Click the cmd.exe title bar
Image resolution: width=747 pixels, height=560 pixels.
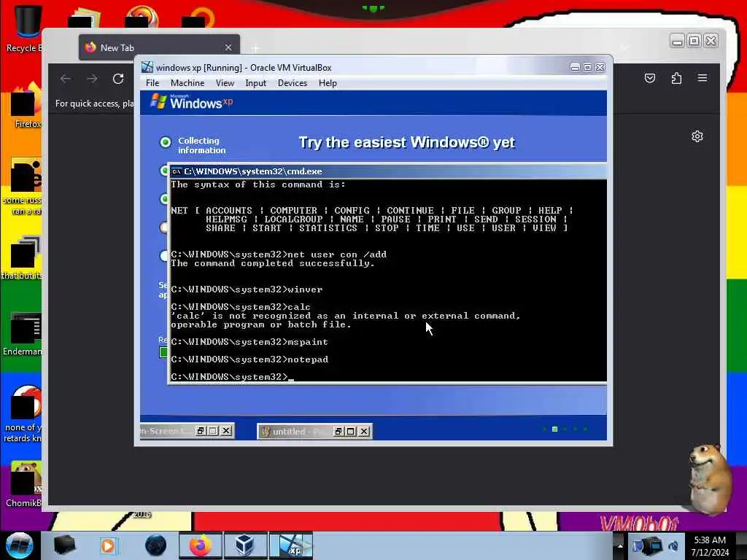click(388, 171)
